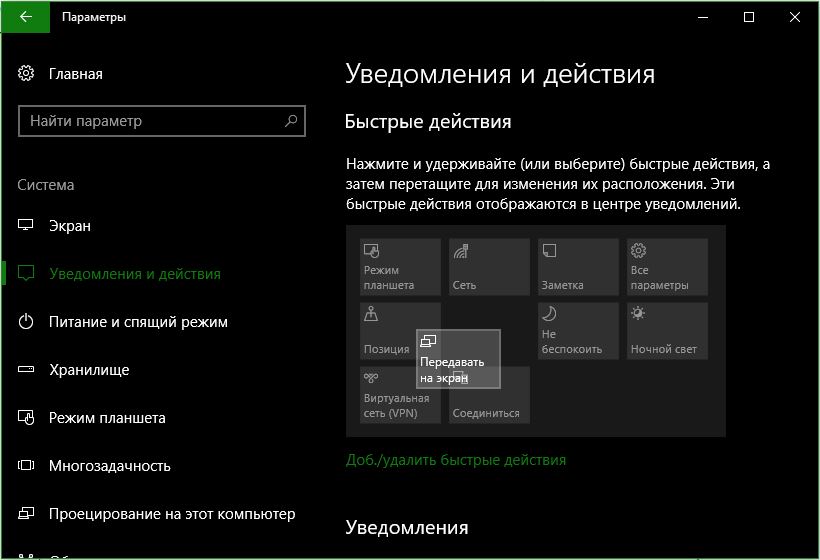The height and width of the screenshot is (560, 820).
Task: Click the dragged Передавать на экран tile
Action: pos(458,359)
